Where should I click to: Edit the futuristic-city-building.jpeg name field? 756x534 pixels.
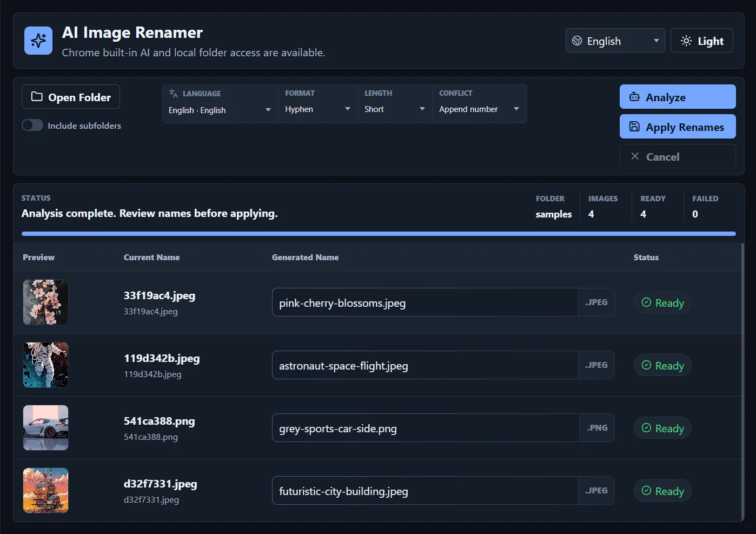click(x=425, y=491)
